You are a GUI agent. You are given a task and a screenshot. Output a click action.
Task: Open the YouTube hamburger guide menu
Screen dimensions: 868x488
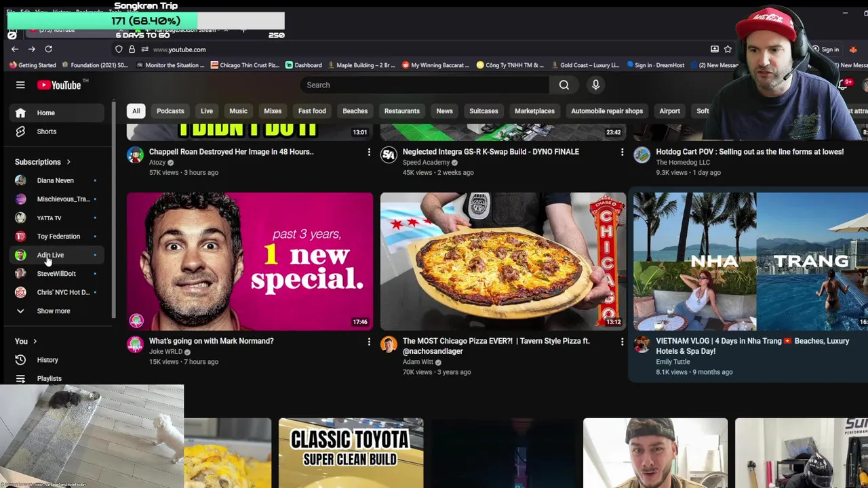point(20,85)
